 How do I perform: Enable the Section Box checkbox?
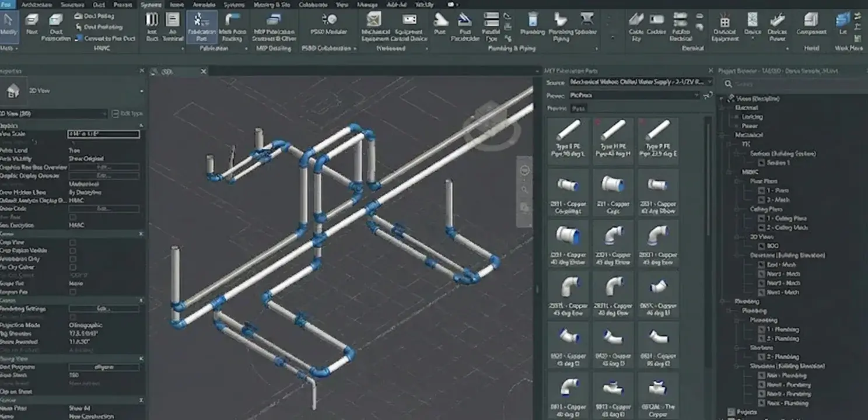pos(73,291)
